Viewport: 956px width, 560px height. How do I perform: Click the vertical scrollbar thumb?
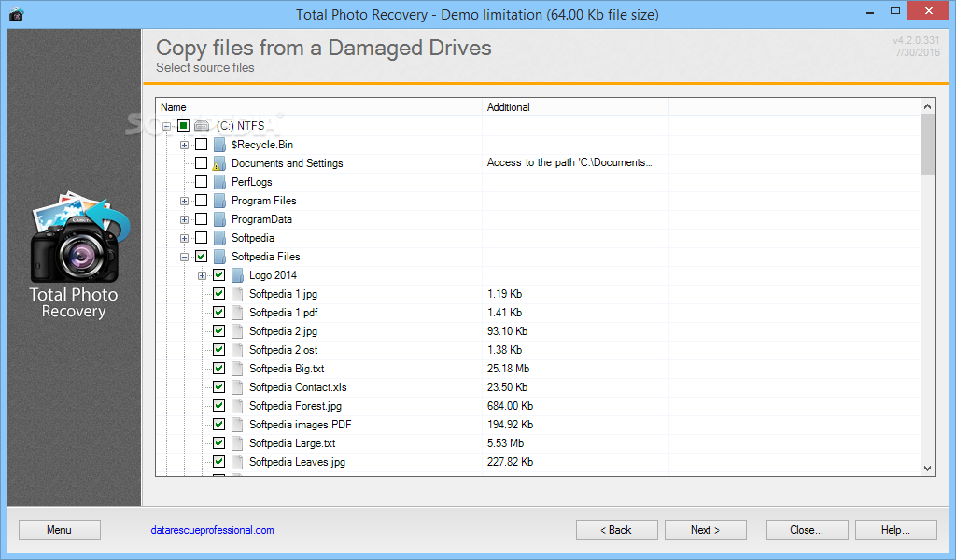927,145
